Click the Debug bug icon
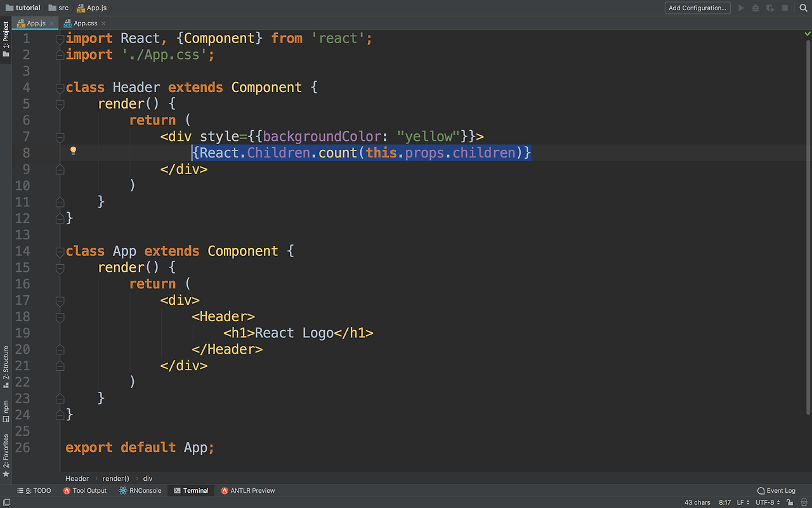 (756, 8)
